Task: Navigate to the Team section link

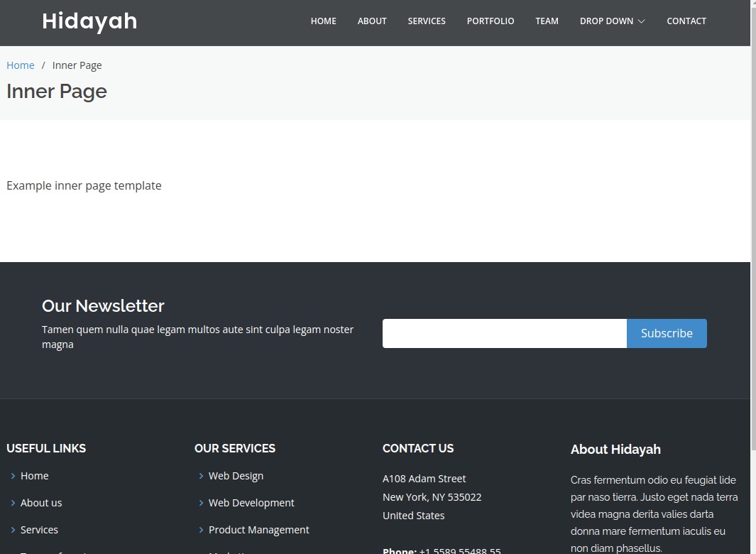Action: (x=547, y=21)
